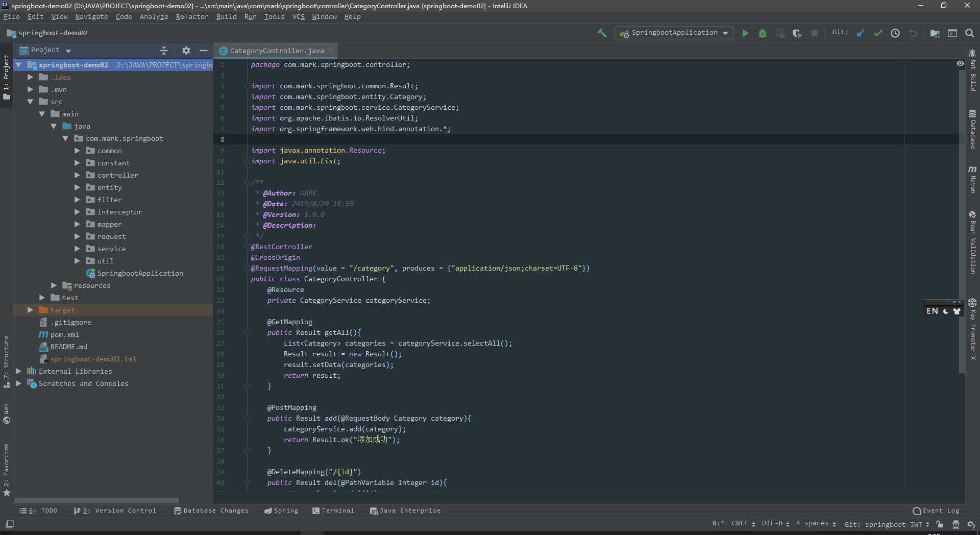Click the read-only lock icon in status bar
Image resolution: width=980 pixels, height=535 pixels.
(x=940, y=524)
